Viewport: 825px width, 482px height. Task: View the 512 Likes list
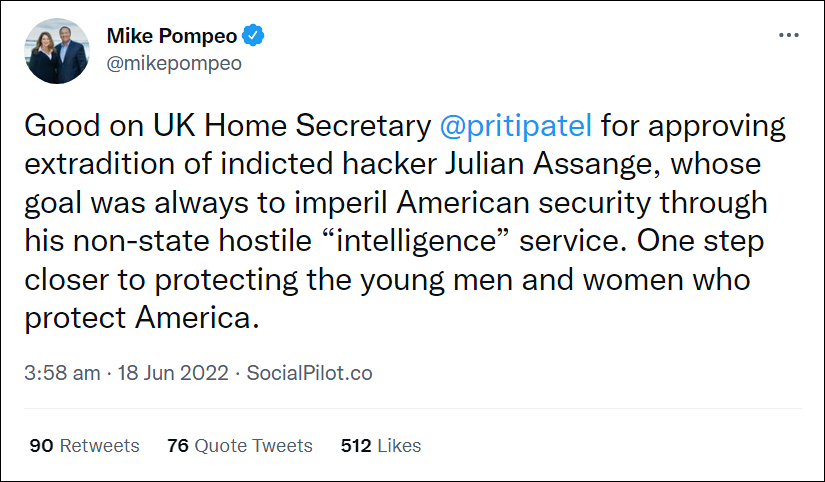click(x=381, y=446)
